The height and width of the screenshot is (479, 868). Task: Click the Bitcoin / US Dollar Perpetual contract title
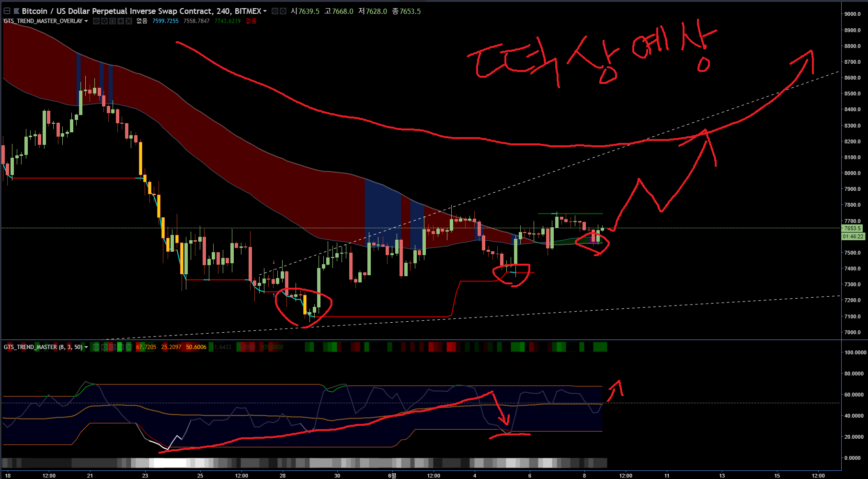click(141, 11)
